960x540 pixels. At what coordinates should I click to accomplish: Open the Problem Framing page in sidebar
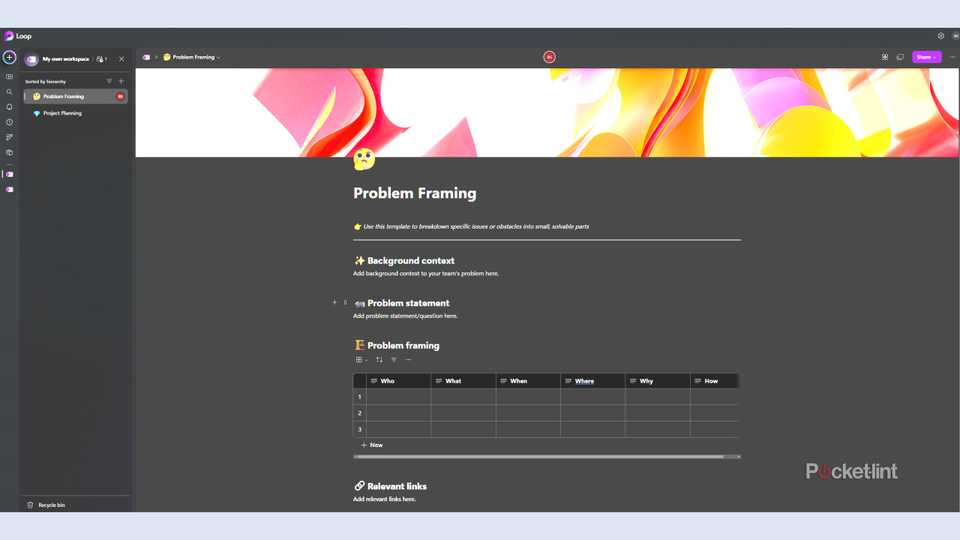75,96
